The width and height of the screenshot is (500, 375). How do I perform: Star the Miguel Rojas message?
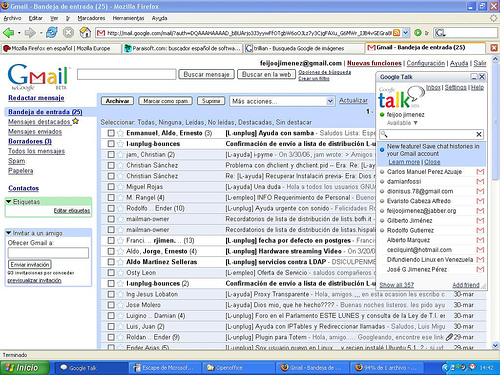[120, 187]
